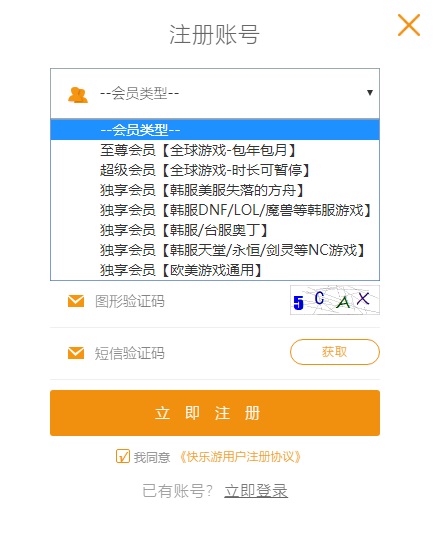Select 独享会员【欧美游戏通用】 option
437x546 pixels.
point(215,270)
